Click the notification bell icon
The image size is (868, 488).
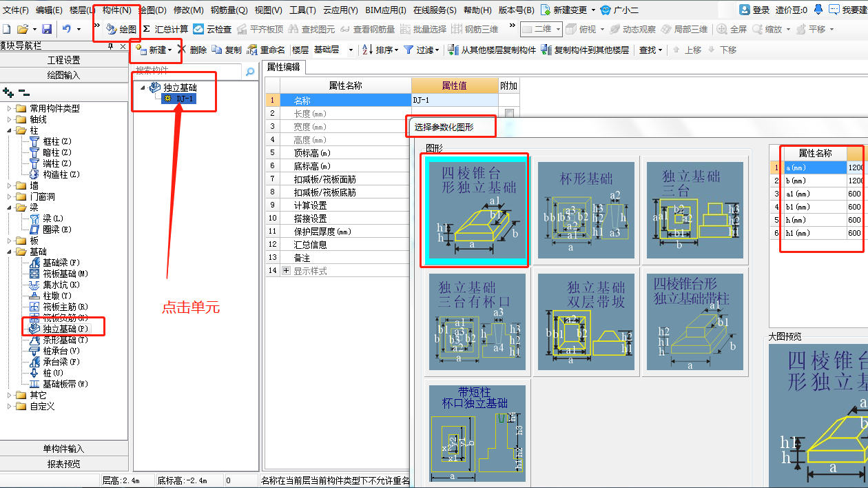[x=818, y=10]
